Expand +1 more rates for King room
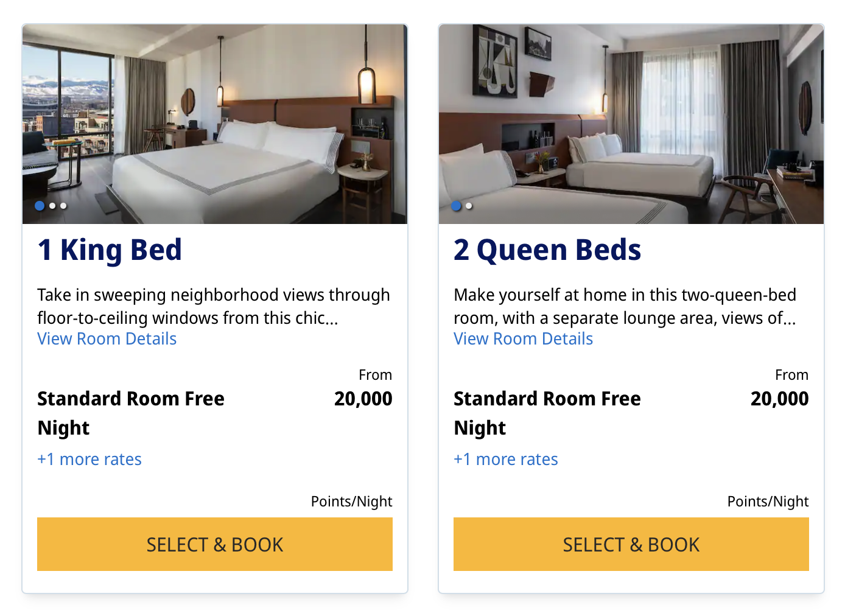845x616 pixels. (x=89, y=460)
